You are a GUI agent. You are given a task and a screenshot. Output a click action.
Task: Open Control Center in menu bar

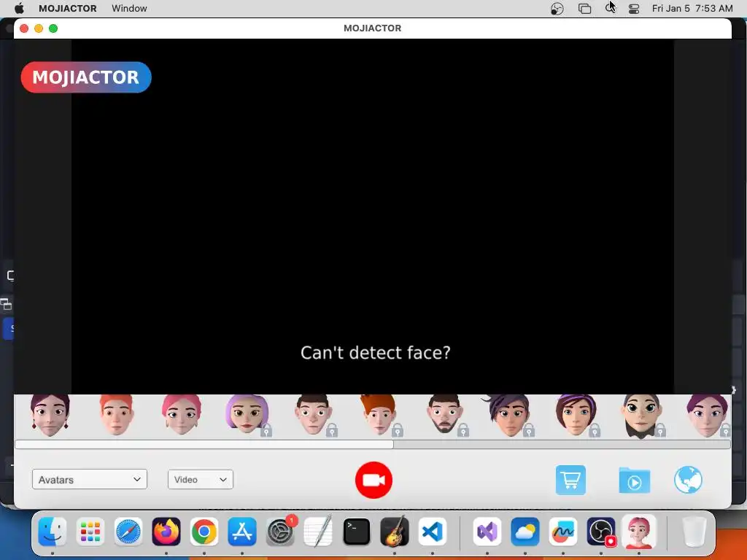click(634, 9)
